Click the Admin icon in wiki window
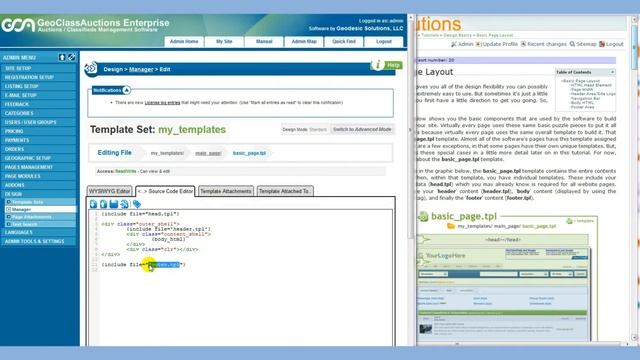This screenshot has width=640, height=360. [453, 44]
